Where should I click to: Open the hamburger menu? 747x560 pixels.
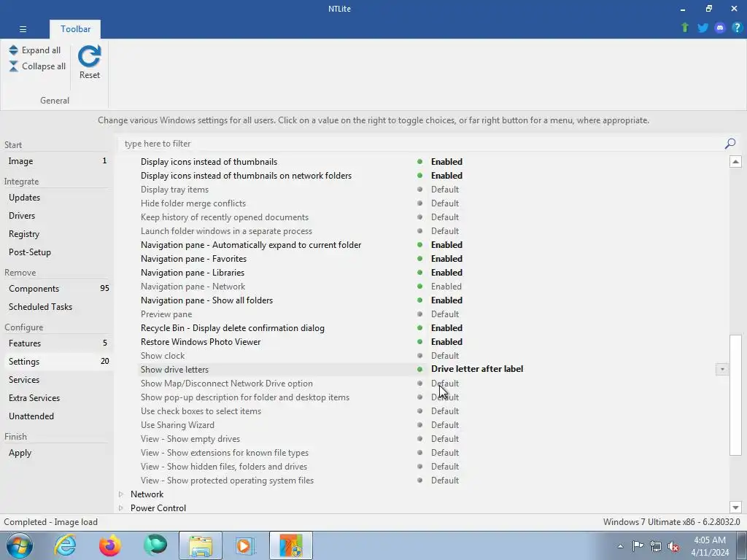coord(23,29)
